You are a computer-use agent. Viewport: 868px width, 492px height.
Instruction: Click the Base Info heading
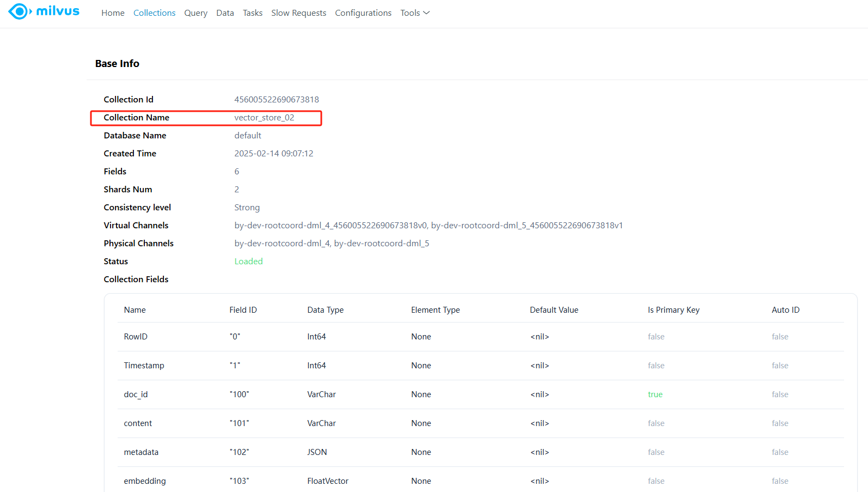(x=117, y=64)
